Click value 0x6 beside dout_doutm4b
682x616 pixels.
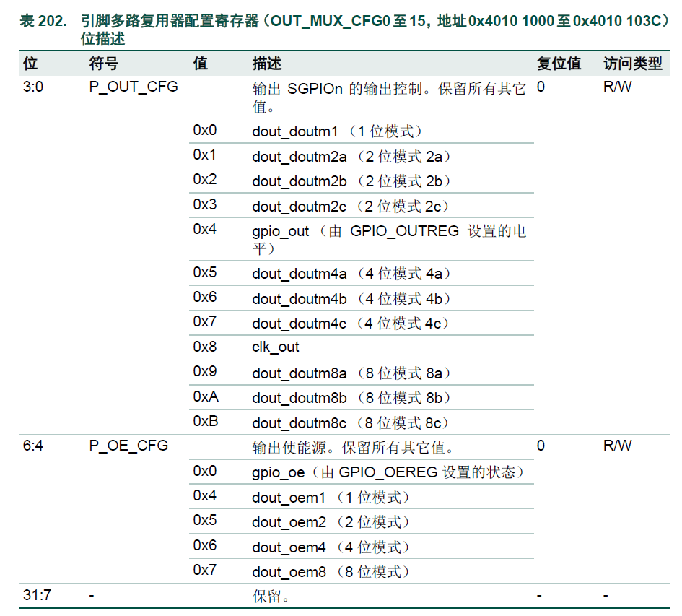coord(205,298)
